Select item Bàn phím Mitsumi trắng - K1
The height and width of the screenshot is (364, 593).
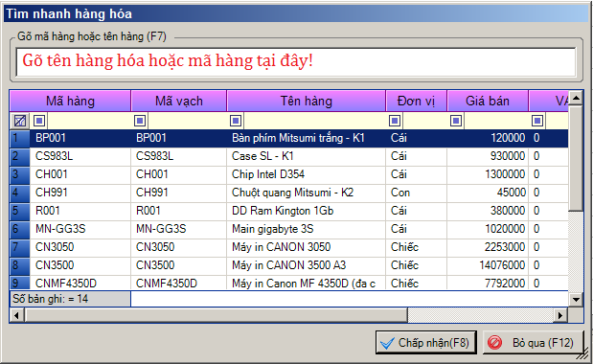(307, 138)
